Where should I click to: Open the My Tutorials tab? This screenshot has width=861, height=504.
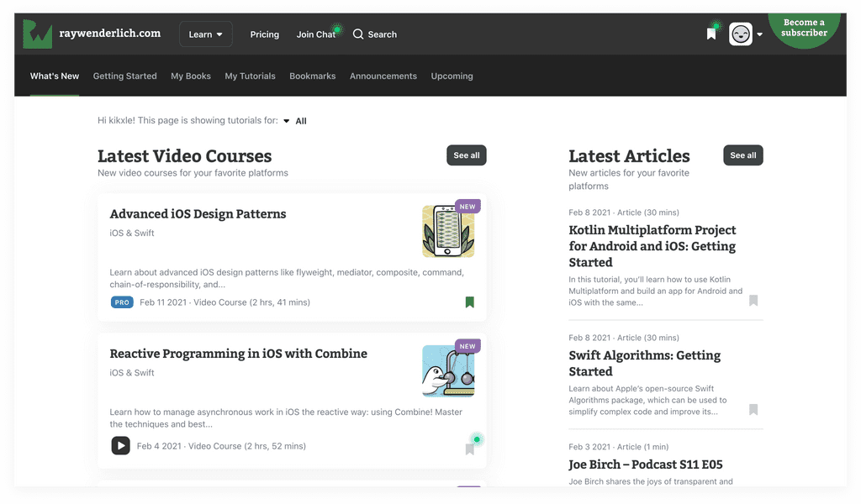(x=250, y=76)
